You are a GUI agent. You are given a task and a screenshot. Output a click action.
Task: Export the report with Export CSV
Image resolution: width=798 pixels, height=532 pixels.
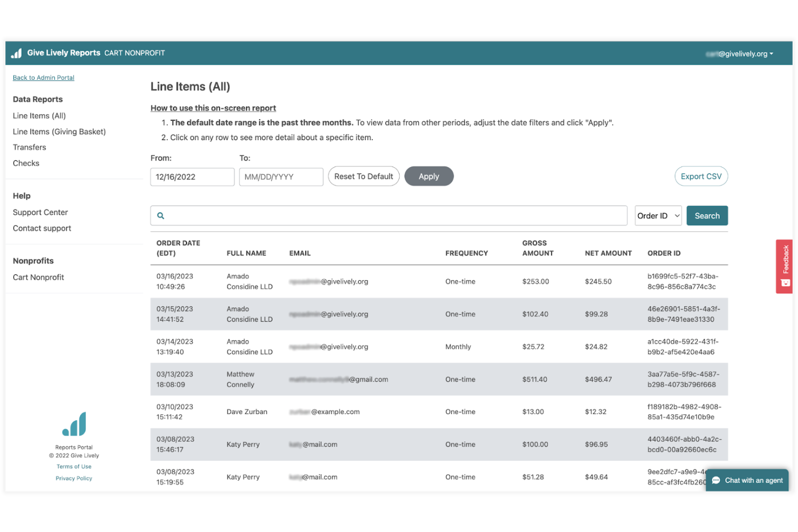[700, 176]
